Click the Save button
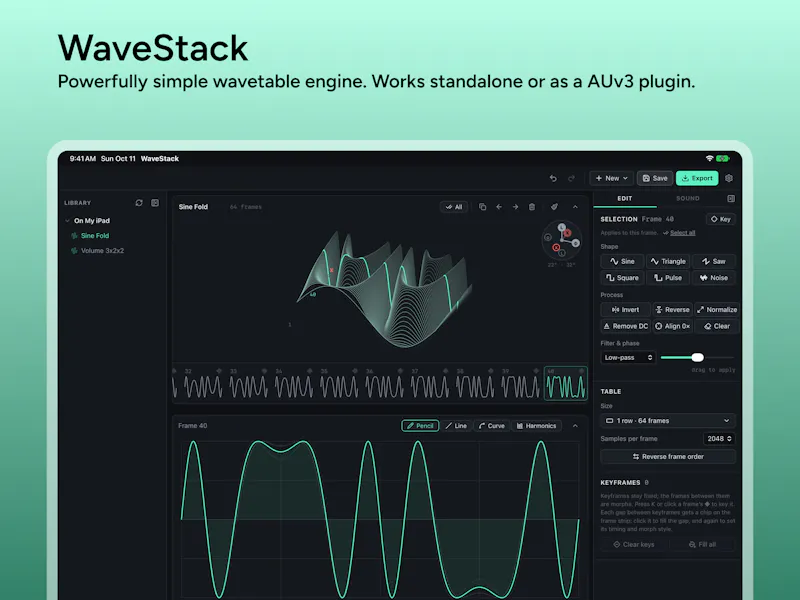 click(x=655, y=178)
